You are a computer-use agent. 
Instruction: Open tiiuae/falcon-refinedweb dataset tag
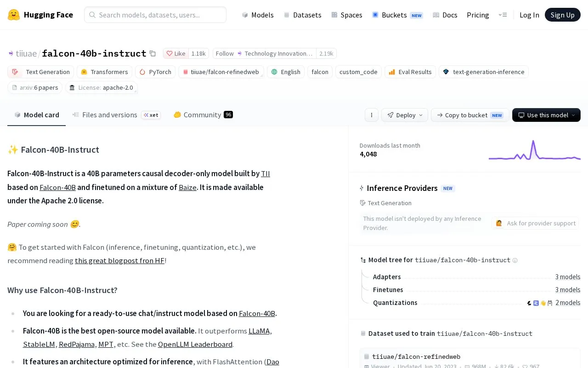tap(221, 72)
